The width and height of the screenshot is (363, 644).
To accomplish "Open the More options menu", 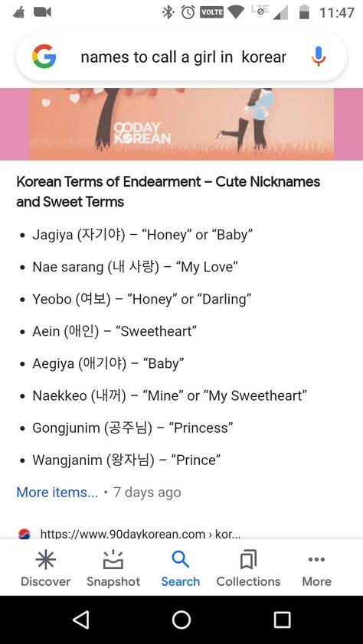I will coord(316,568).
